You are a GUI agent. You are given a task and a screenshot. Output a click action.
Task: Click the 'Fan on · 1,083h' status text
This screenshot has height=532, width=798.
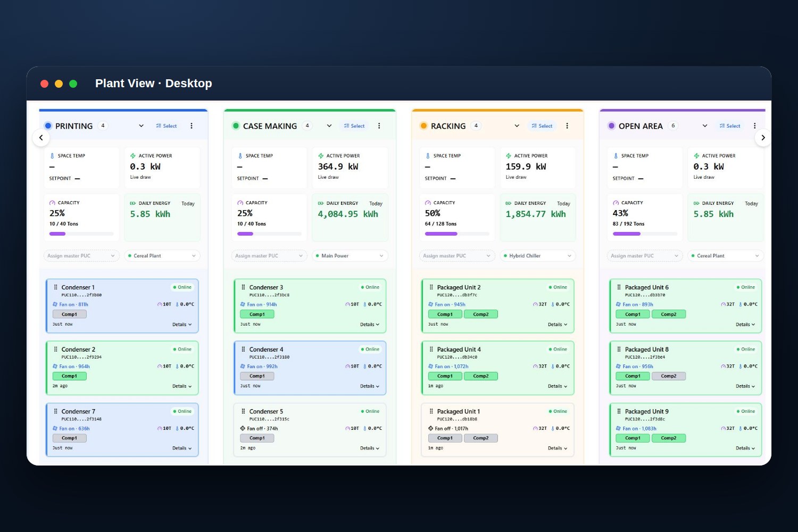click(x=639, y=428)
